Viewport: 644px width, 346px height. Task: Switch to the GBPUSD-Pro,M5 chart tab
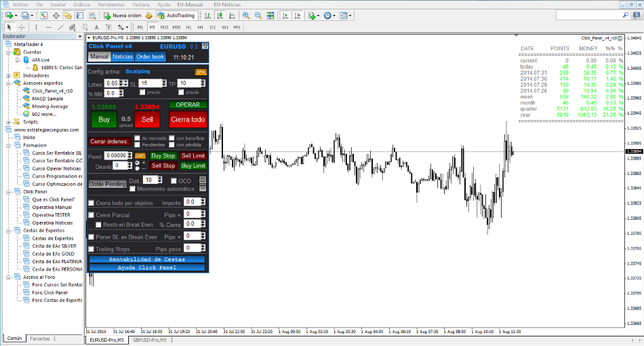(x=150, y=341)
